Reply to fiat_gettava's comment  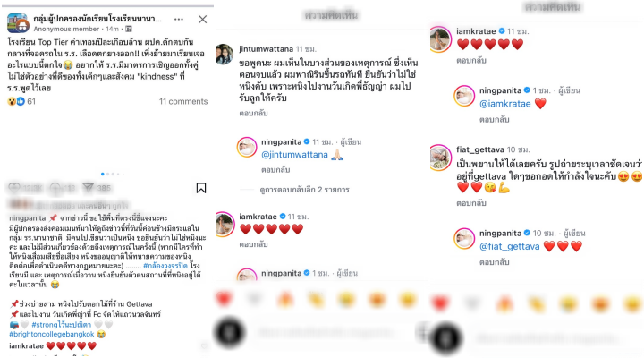pos(471,203)
